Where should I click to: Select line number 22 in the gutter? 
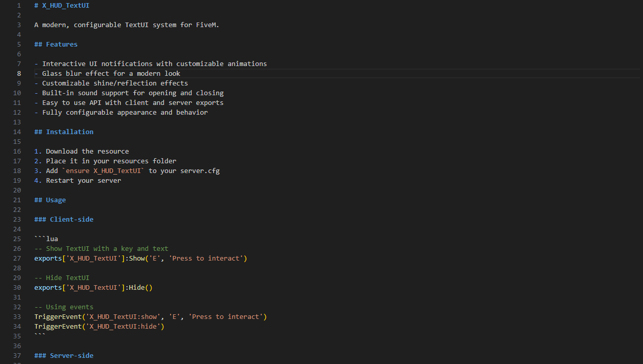pos(17,209)
